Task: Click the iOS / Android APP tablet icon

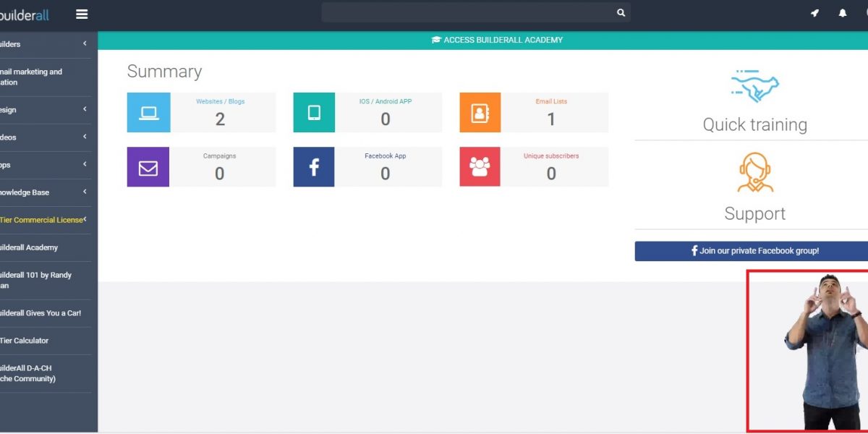Action: (314, 112)
